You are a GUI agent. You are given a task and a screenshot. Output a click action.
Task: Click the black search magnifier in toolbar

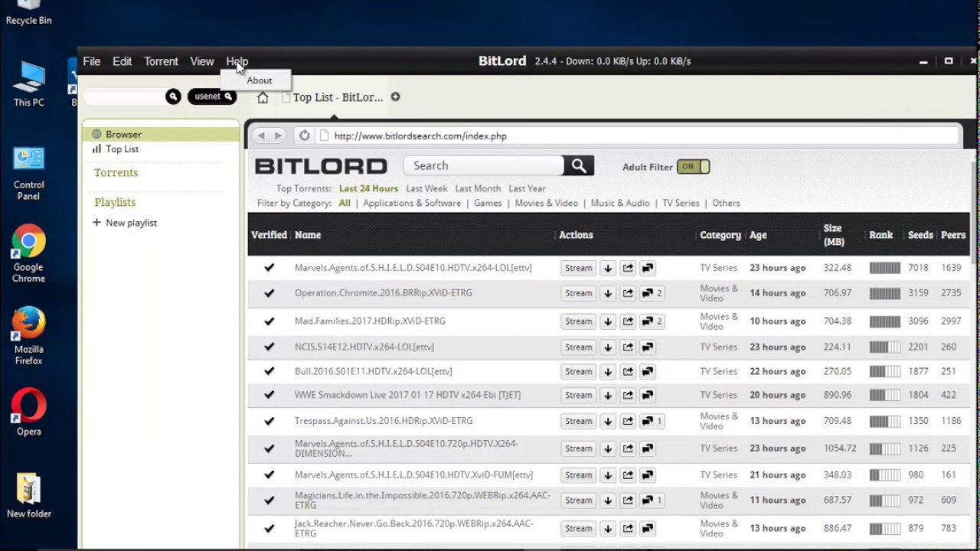pyautogui.click(x=173, y=96)
